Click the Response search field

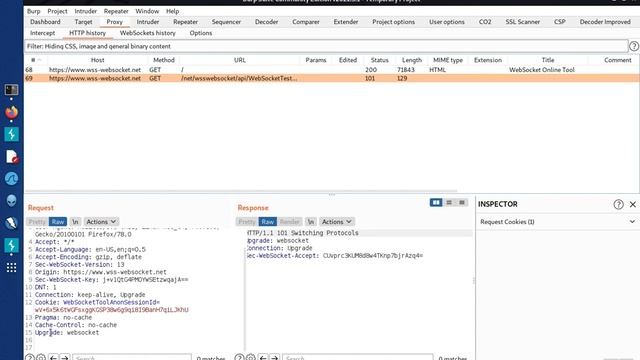point(357,358)
